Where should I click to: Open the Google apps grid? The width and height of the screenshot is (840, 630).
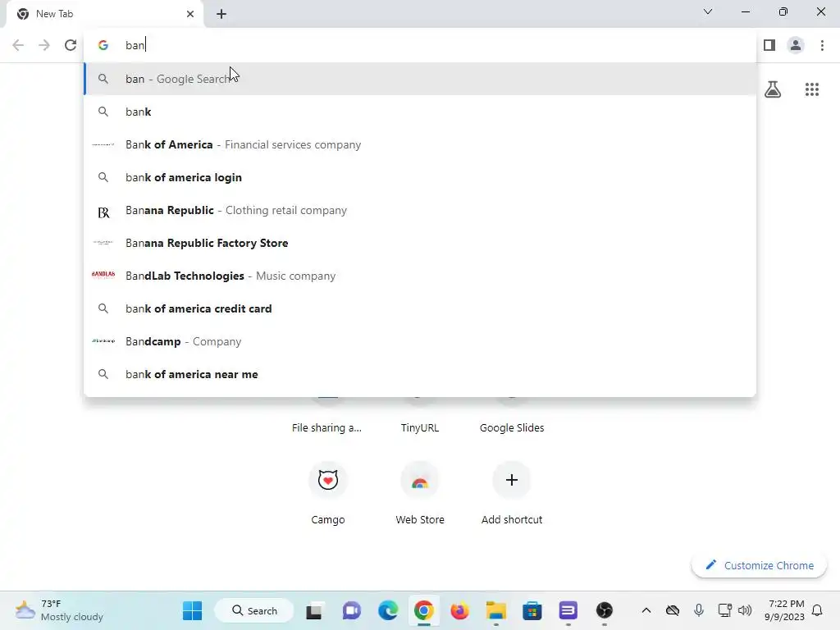click(812, 89)
